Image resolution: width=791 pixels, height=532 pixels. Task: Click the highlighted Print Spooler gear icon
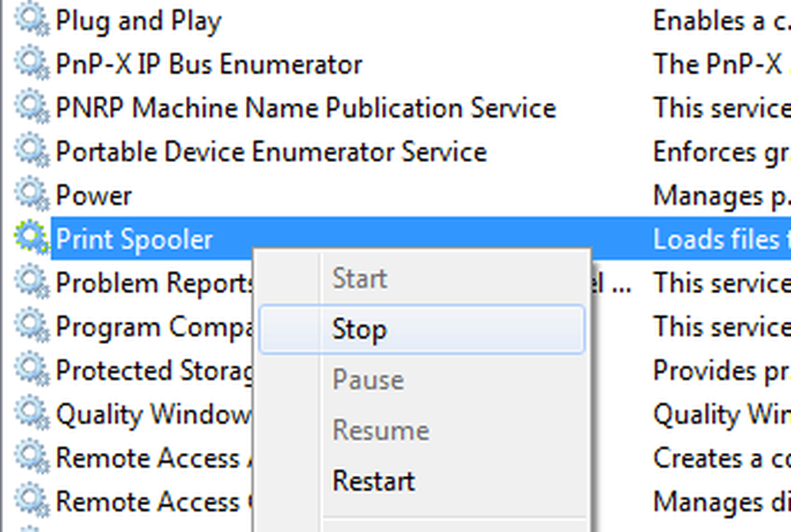coord(32,239)
